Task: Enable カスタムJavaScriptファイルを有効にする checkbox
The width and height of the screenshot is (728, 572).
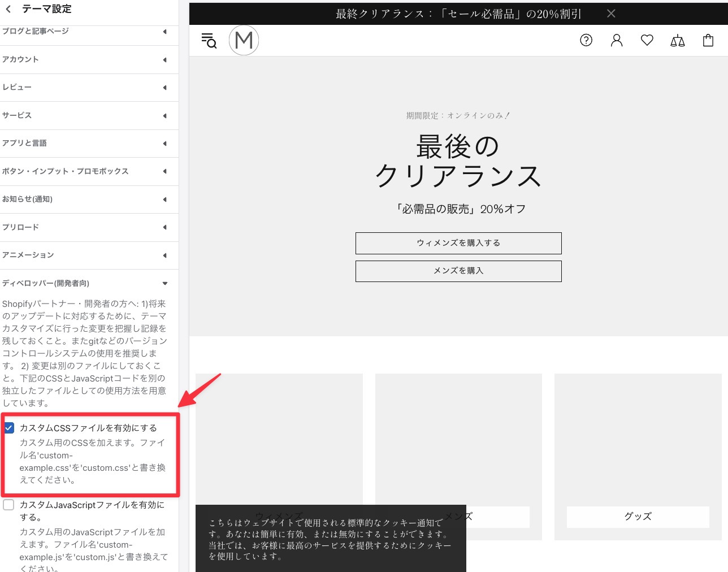Action: [x=8, y=505]
